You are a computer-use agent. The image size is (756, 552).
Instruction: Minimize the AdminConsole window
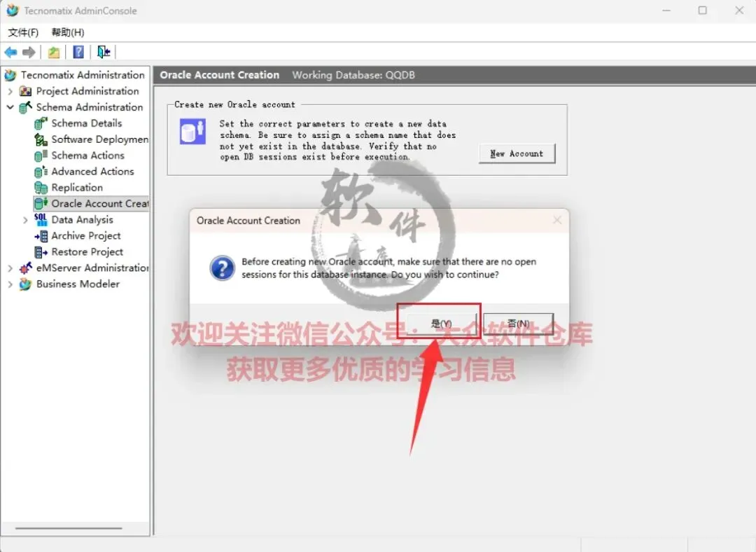point(666,10)
